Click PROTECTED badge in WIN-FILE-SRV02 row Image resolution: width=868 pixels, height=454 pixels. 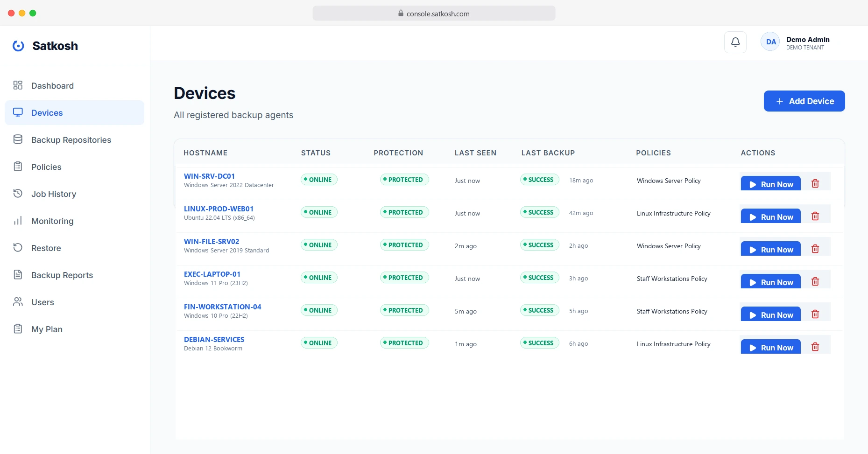pyautogui.click(x=404, y=245)
